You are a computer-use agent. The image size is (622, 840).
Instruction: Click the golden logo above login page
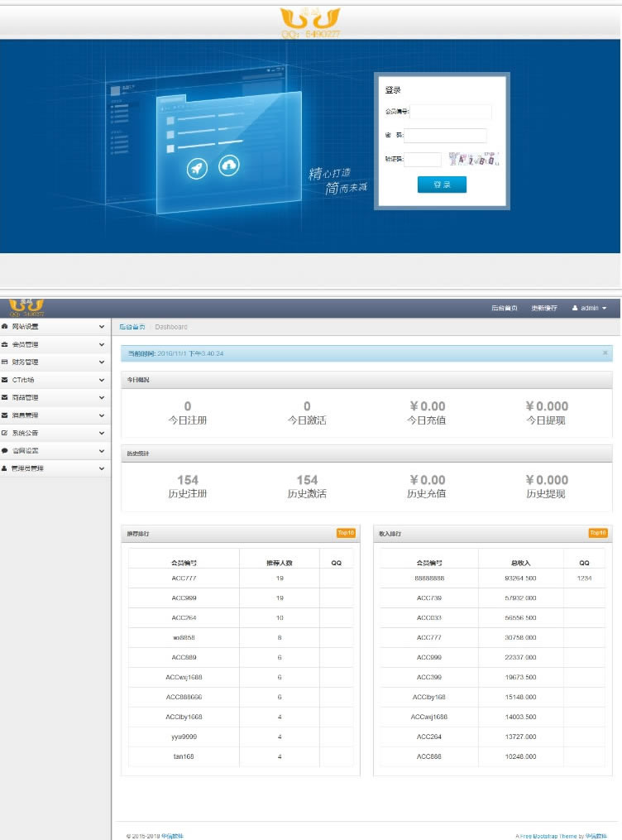point(310,22)
